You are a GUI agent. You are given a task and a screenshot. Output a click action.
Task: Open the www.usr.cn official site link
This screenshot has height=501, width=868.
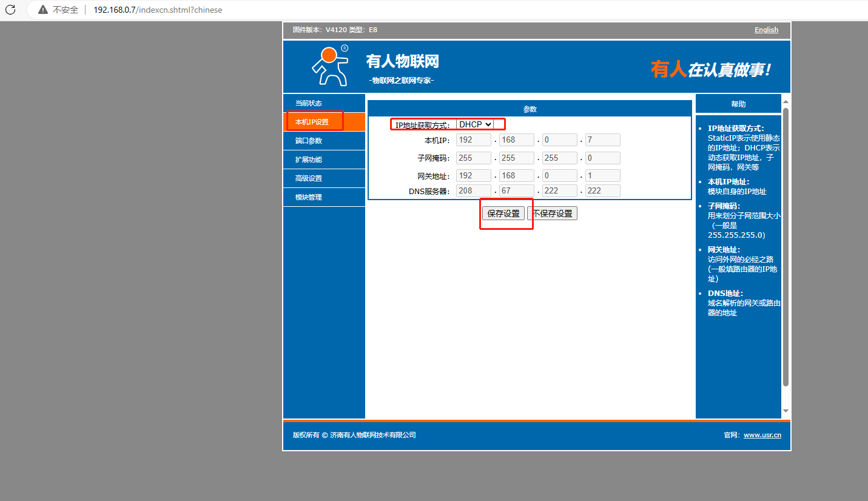[762, 435]
